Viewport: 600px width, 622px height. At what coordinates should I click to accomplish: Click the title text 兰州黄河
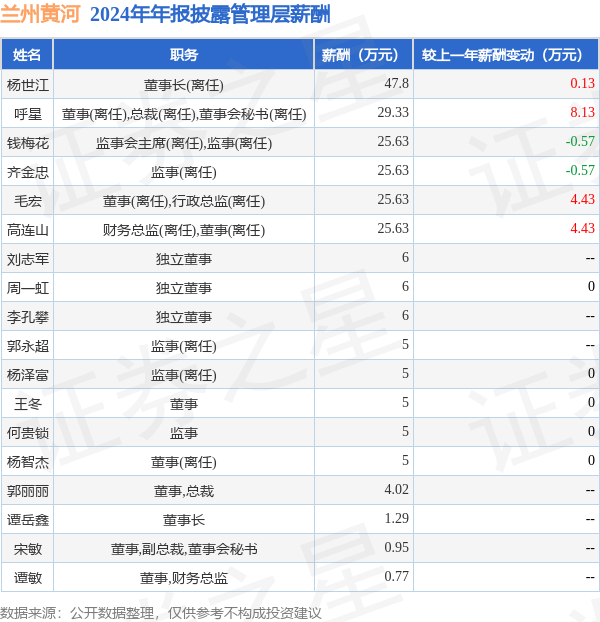click(x=40, y=14)
